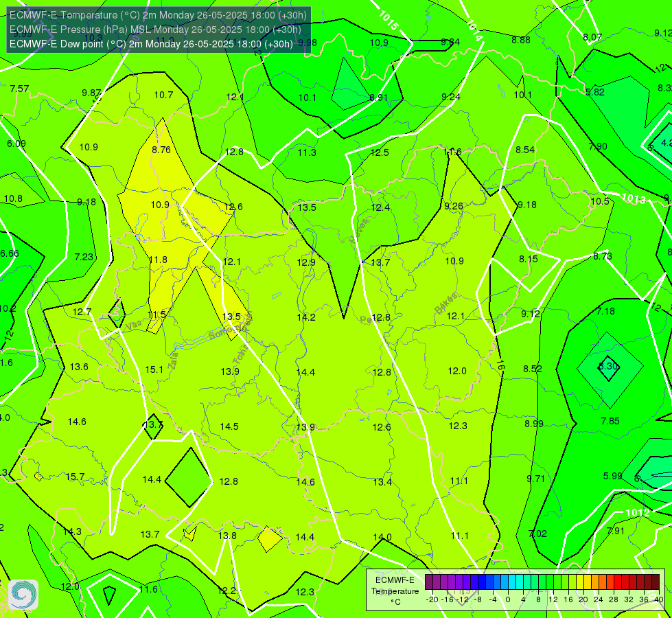Click the 7.57 temperature value
The width and height of the screenshot is (672, 618).
[20, 89]
